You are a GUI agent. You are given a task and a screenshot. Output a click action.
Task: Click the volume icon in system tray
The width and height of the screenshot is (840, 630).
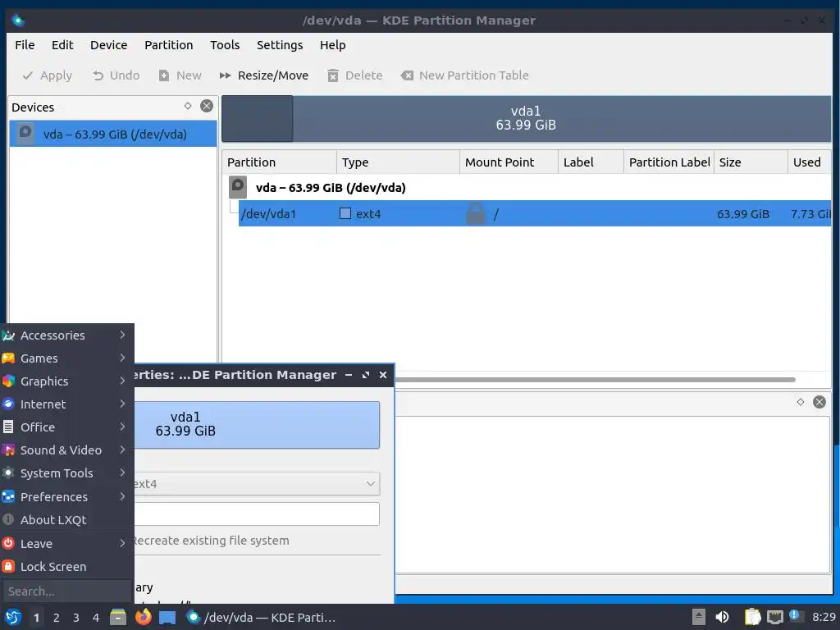click(x=722, y=617)
